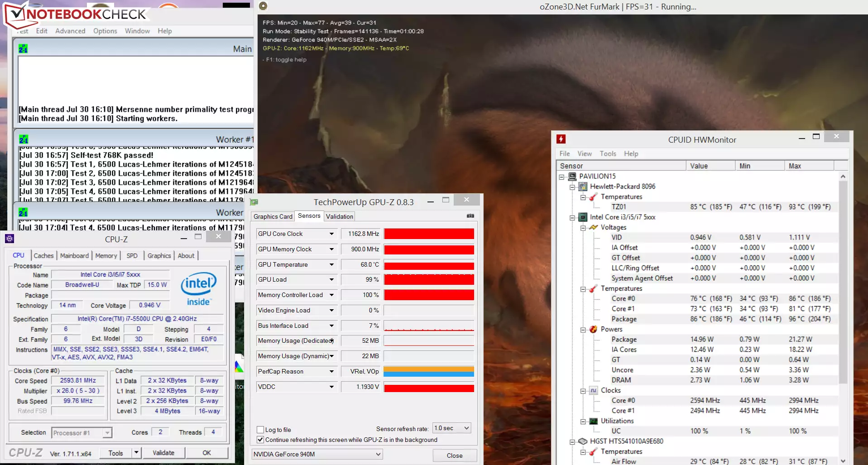Click the Prime95 Main window icon
This screenshot has width=868, height=465.
click(23, 49)
